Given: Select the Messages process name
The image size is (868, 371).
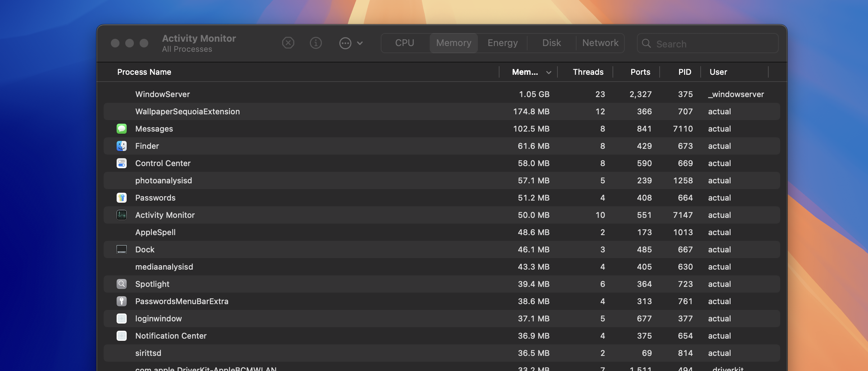Looking at the screenshot, I should click(154, 129).
